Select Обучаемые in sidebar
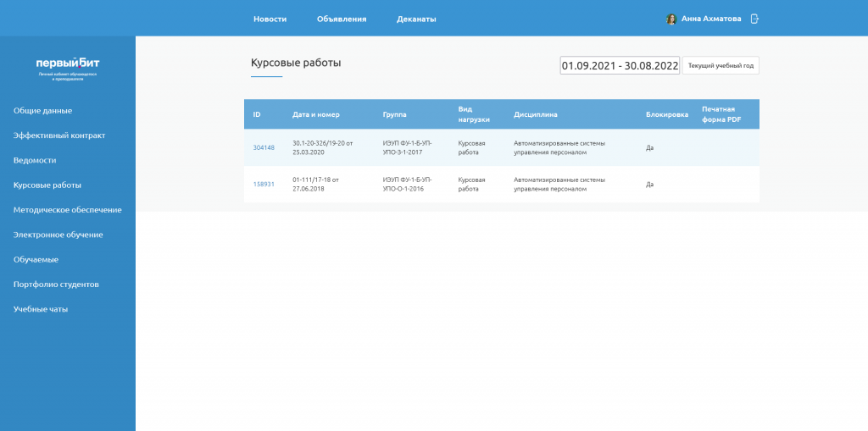Image resolution: width=868 pixels, height=431 pixels. point(36,259)
